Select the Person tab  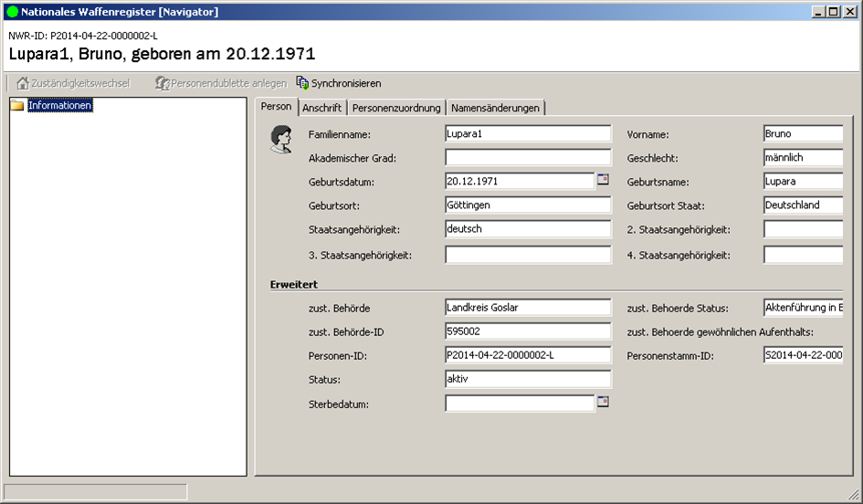point(276,107)
